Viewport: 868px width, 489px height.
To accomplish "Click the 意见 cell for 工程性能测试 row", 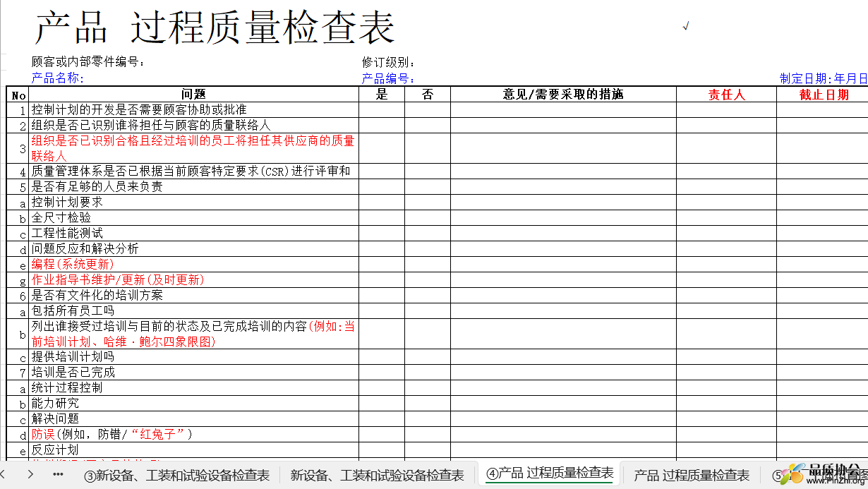I will 563,234.
